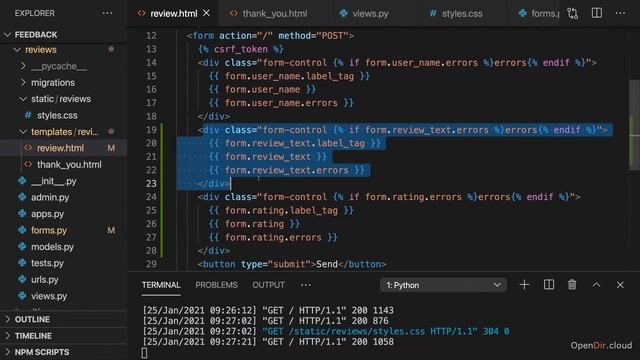Select the TERMINAL panel tab
Viewport: 640px width, 360px height.
pos(161,285)
